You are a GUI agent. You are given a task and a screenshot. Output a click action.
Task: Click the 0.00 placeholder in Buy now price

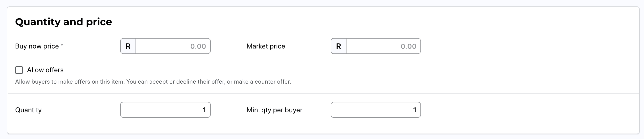(198, 46)
